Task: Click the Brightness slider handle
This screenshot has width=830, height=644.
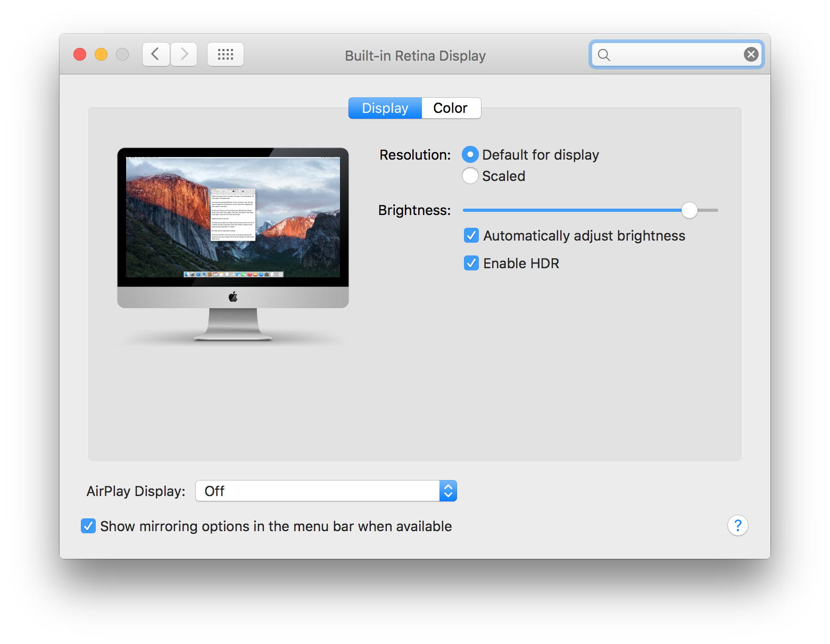Action: tap(690, 210)
